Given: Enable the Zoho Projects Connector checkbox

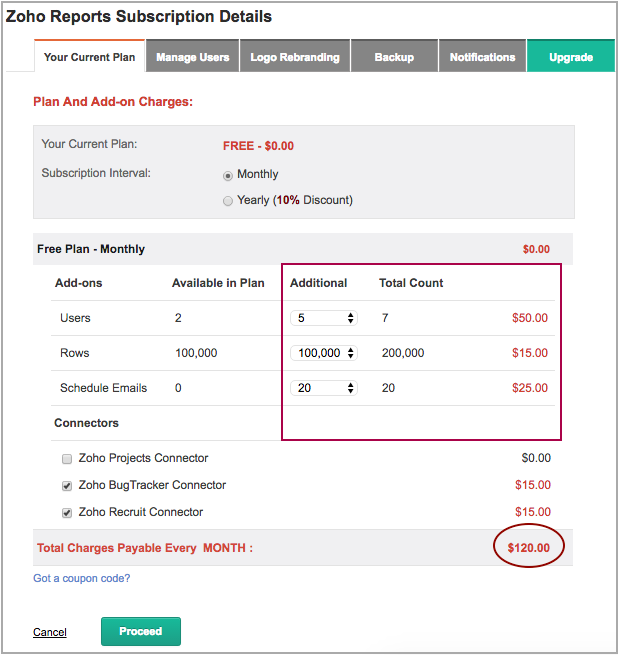Looking at the screenshot, I should click(67, 459).
